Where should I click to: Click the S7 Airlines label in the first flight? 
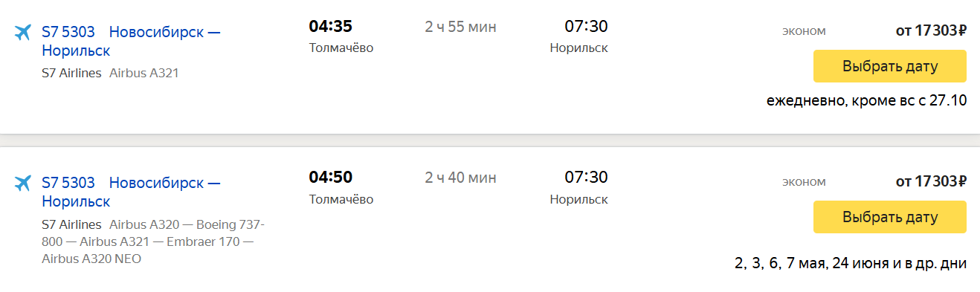coord(71,74)
